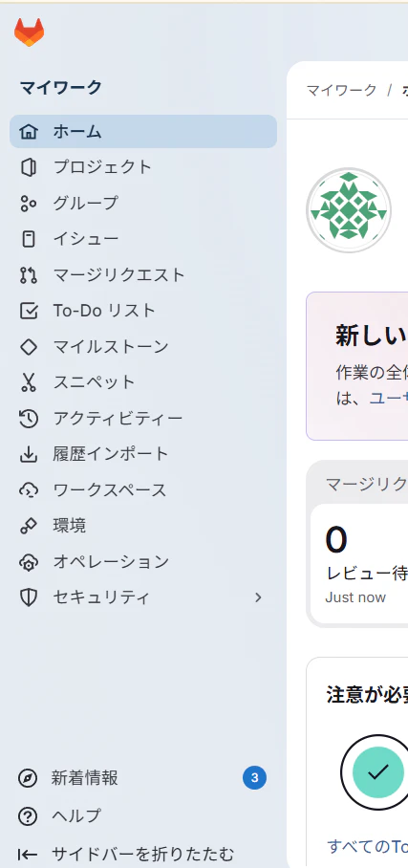The width and height of the screenshot is (408, 868).
Task: Select the オペレーション sidebar entry
Action: pos(143,561)
